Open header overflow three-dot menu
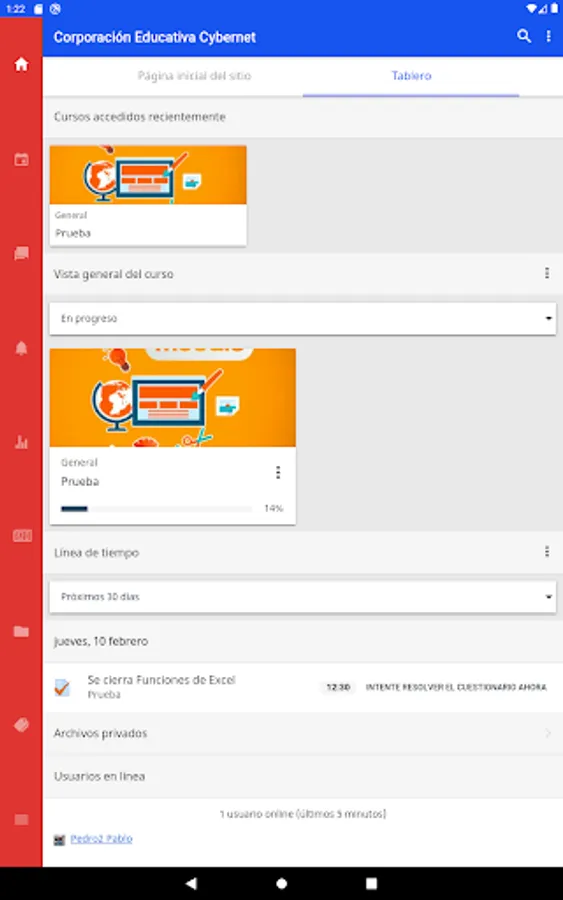This screenshot has width=563, height=900. [549, 36]
